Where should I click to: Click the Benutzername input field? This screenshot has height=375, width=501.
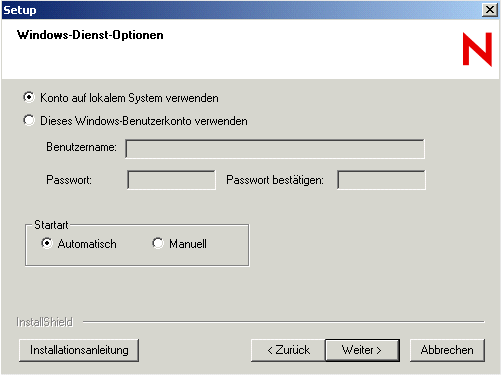275,149
